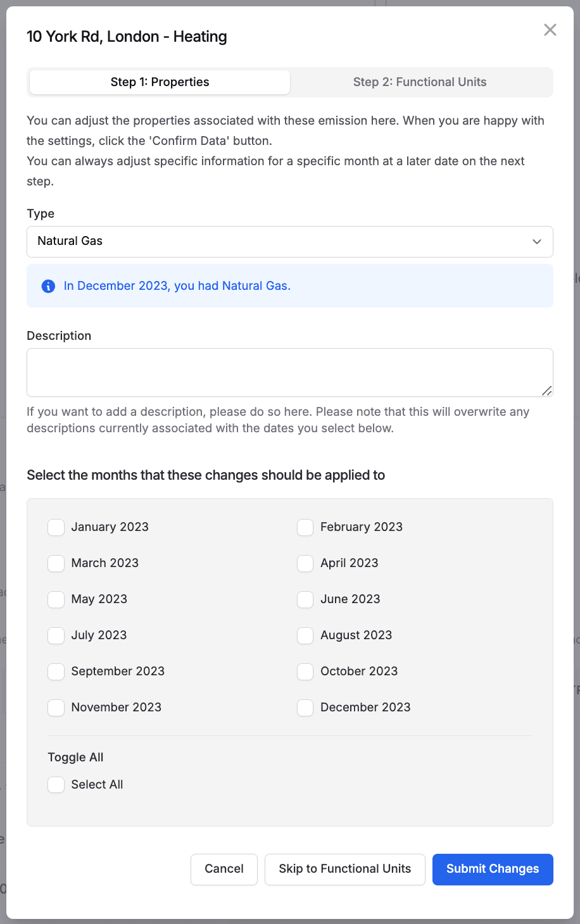Image resolution: width=580 pixels, height=924 pixels.
Task: Mark the December 2023 checkbox
Action: (x=305, y=708)
